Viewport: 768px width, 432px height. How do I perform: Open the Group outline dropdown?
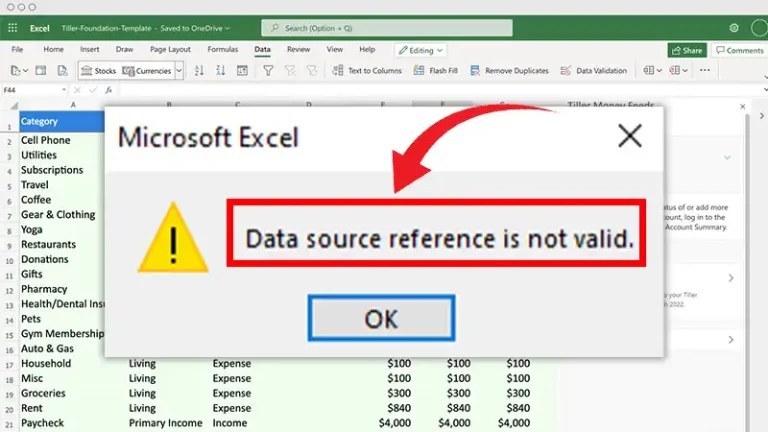[652, 71]
